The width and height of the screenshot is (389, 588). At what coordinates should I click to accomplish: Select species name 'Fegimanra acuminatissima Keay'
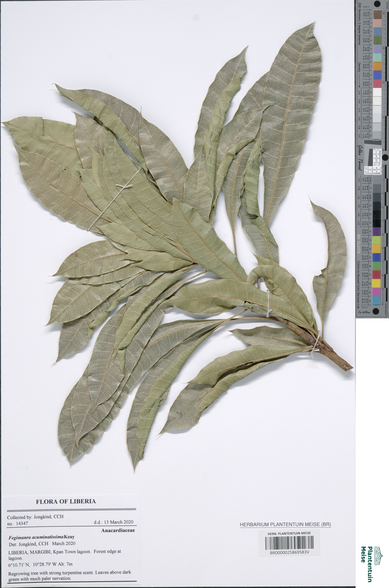[x=41, y=537]
